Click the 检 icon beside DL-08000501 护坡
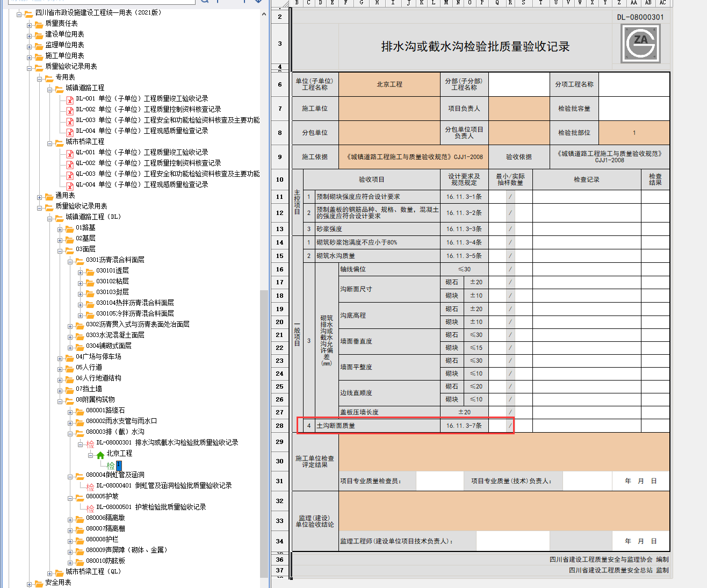The image size is (707, 588). tap(90, 508)
